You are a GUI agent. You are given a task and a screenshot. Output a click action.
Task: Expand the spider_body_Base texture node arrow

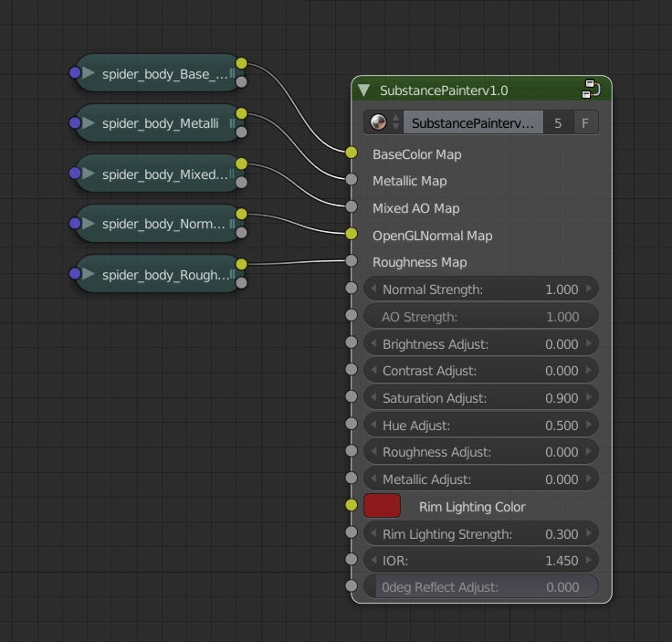pyautogui.click(x=89, y=73)
